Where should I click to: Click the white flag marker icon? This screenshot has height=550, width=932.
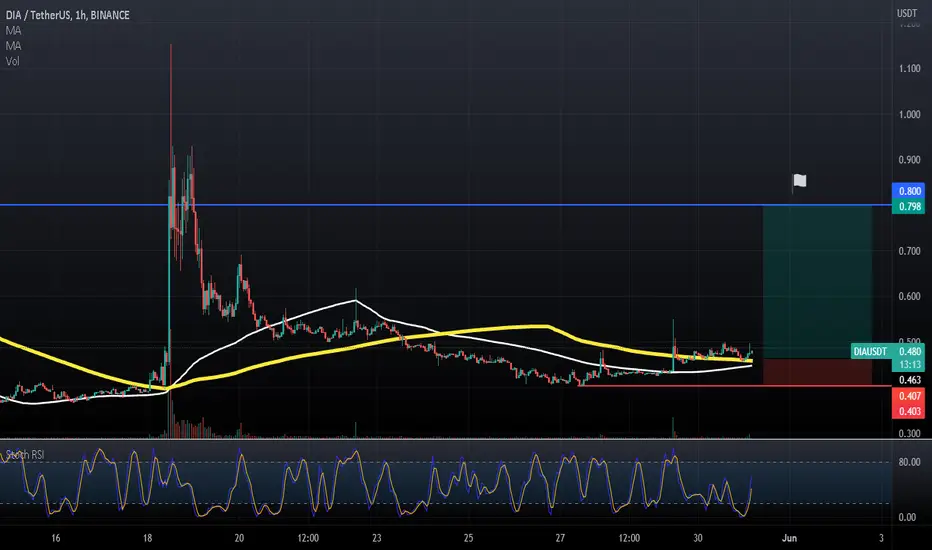[x=799, y=181]
